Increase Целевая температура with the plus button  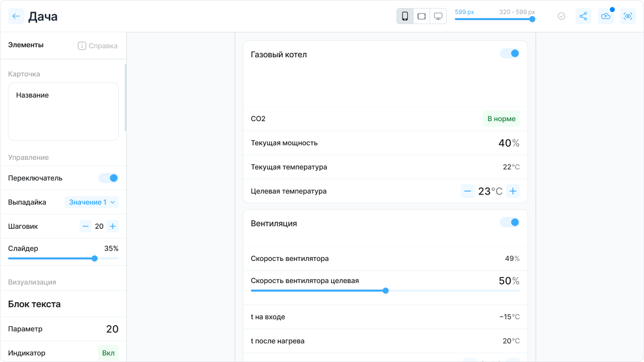513,191
